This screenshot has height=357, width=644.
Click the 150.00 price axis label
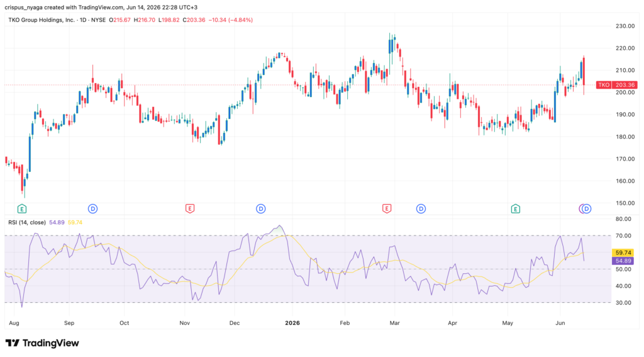pos(625,203)
